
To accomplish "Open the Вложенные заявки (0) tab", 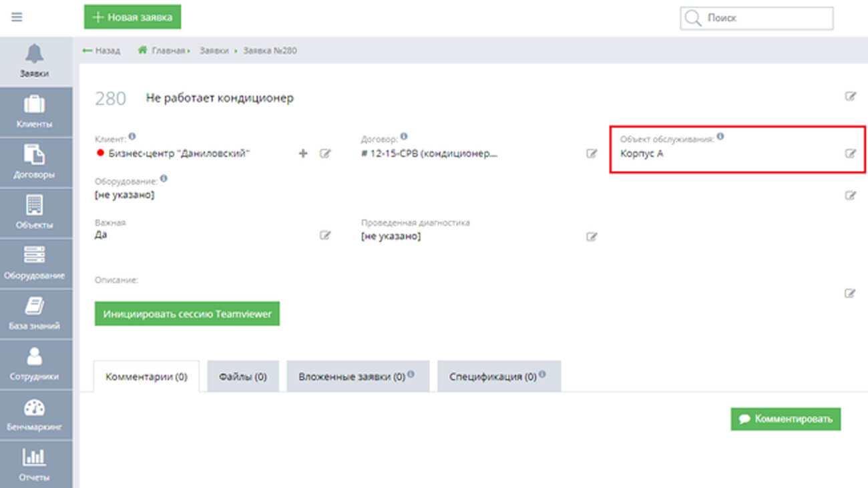I will 357,377.
